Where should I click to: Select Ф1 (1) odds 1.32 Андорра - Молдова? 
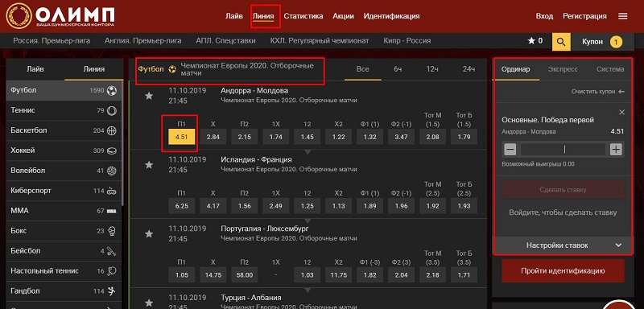(370, 137)
